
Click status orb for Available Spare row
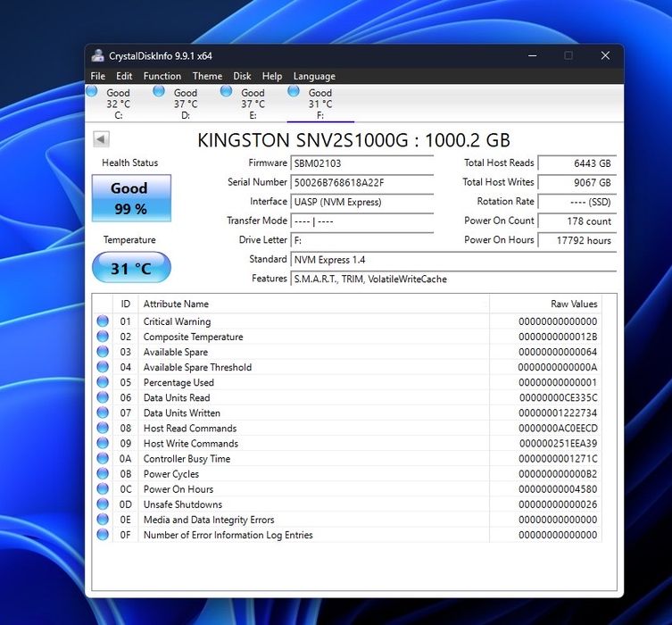click(103, 352)
